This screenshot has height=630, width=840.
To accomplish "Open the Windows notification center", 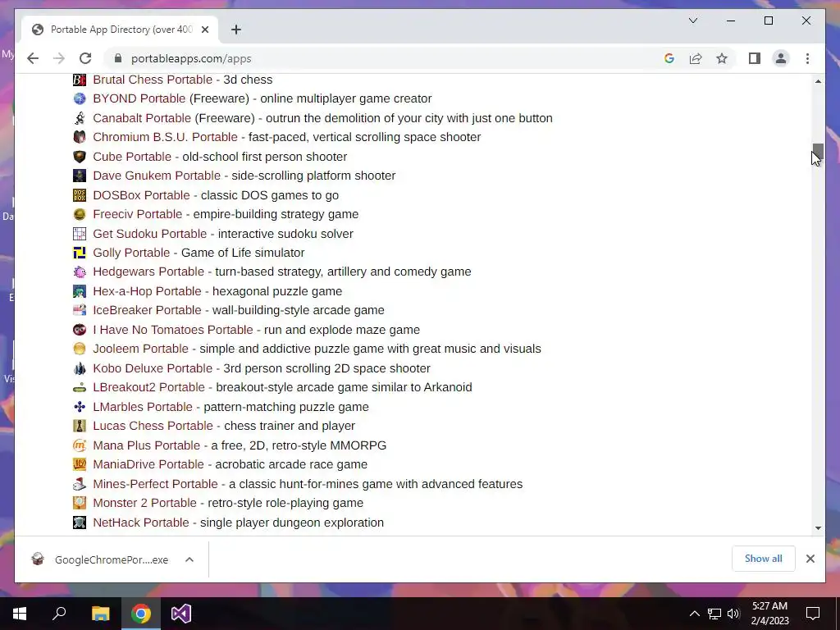I will tap(813, 614).
